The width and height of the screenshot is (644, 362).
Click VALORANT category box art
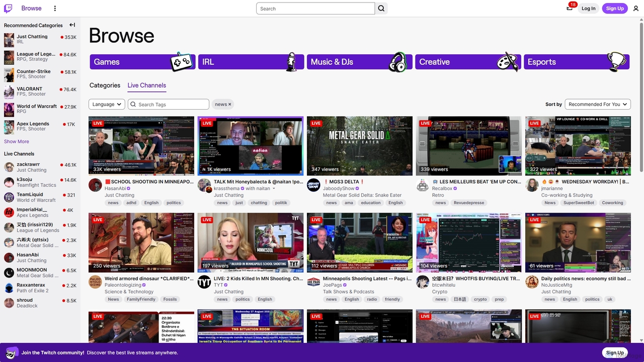point(9,92)
